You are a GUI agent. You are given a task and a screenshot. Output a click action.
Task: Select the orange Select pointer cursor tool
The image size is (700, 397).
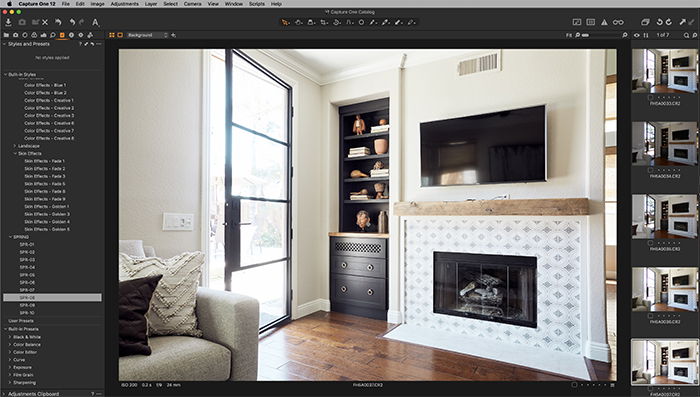[x=285, y=22]
